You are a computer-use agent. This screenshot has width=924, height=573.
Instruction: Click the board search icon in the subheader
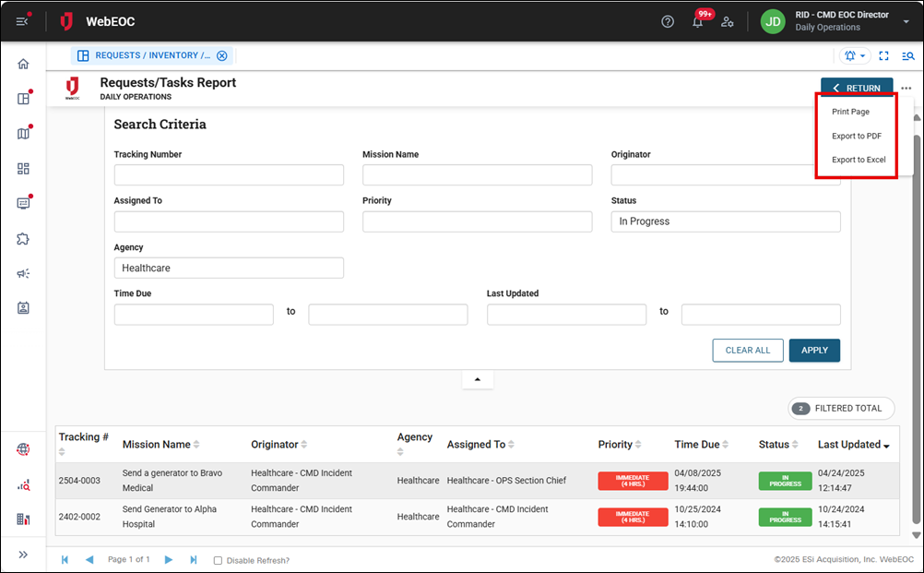908,55
